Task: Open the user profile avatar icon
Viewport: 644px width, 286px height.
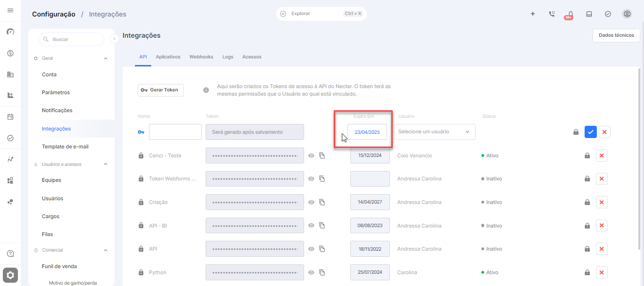Action: 627,14
